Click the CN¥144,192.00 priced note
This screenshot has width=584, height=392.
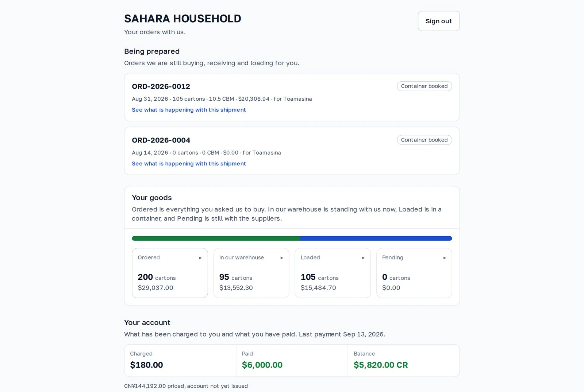tap(186, 386)
